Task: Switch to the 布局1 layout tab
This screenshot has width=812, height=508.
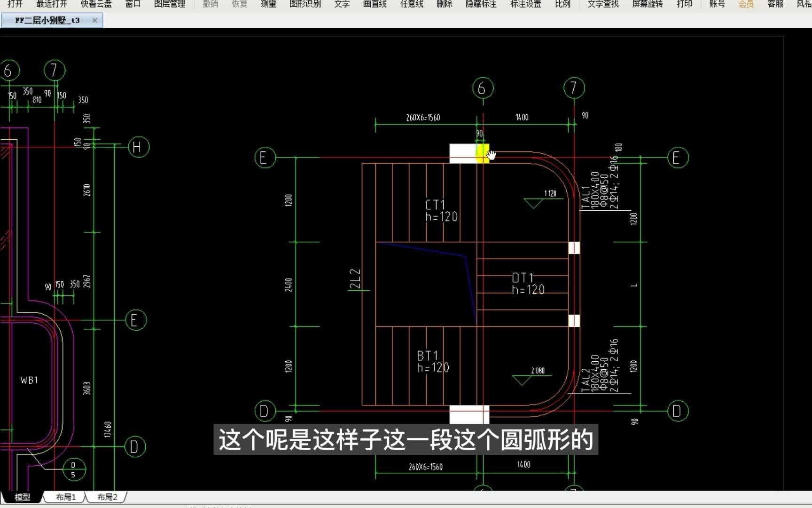Action: point(65,497)
